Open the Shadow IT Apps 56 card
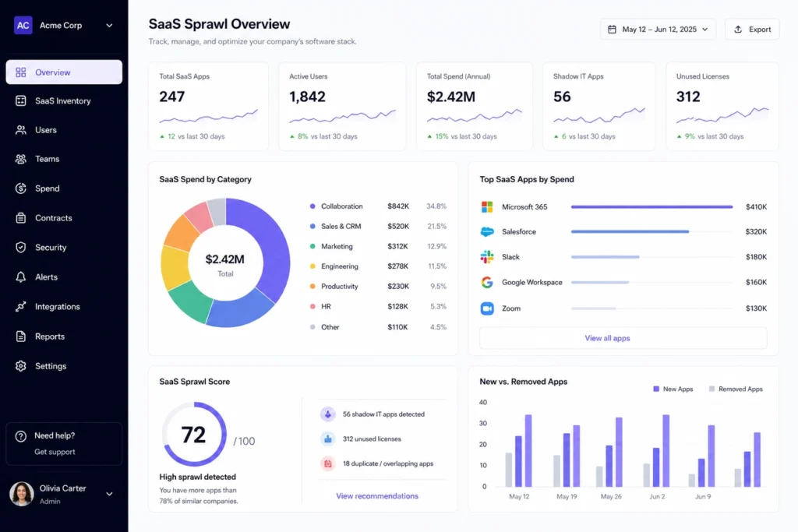 599,106
